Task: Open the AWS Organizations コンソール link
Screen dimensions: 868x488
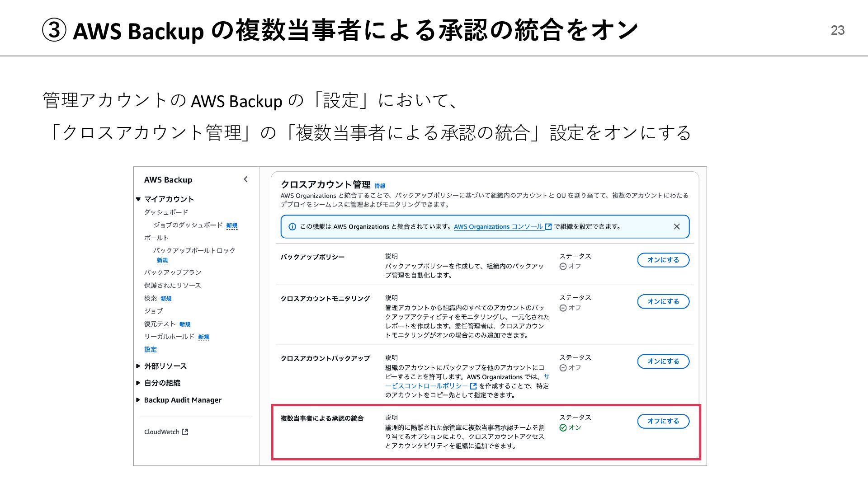Action: tap(498, 227)
